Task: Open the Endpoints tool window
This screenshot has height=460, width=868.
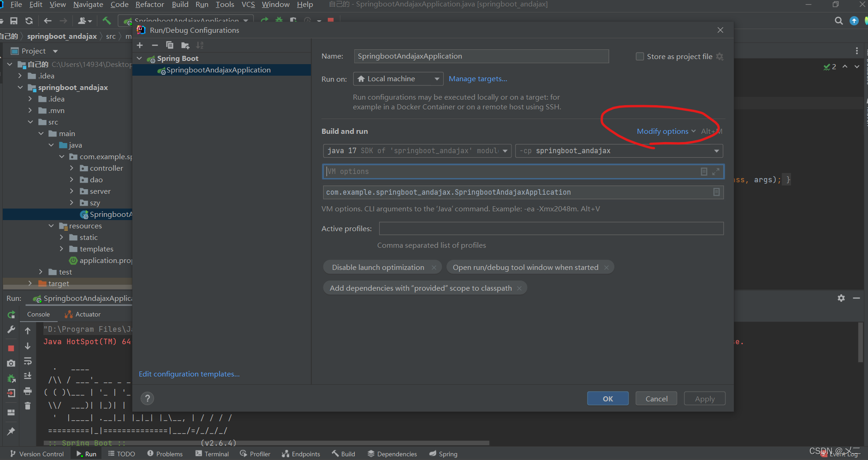Action: 301,454
